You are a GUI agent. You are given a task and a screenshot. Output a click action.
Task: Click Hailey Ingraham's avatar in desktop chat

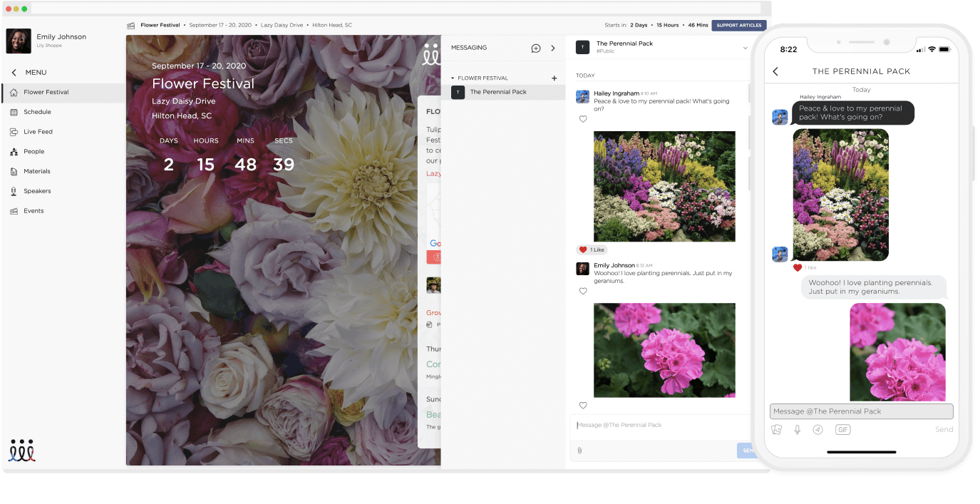[x=582, y=97]
